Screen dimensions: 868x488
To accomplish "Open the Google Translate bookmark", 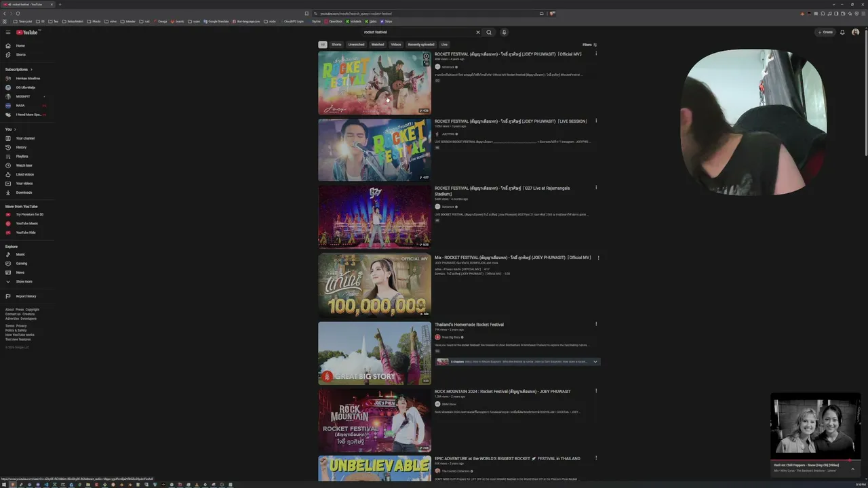I will point(217,21).
